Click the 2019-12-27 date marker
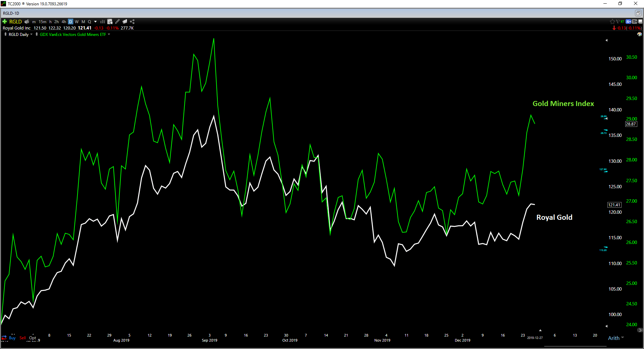 (x=535, y=338)
